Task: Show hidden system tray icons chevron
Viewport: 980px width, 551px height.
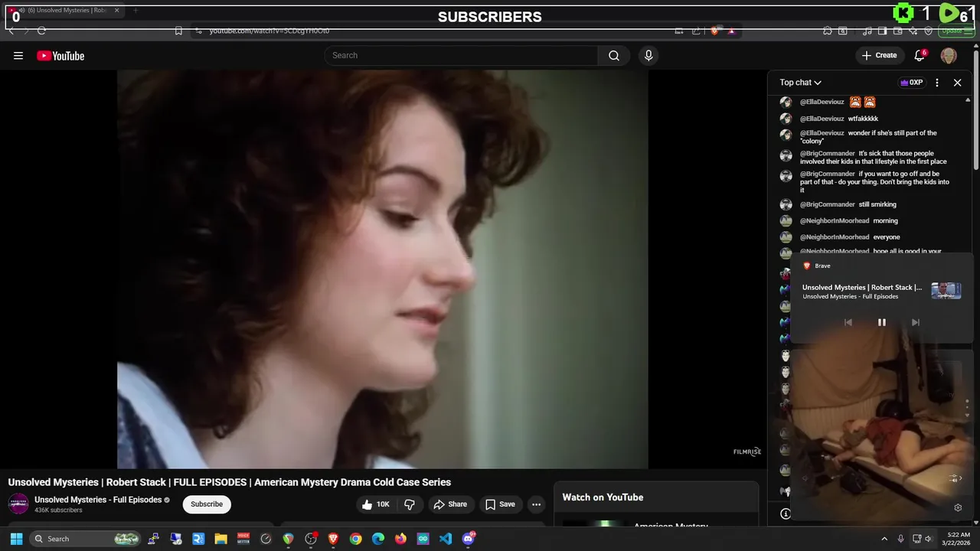Action: 884,539
